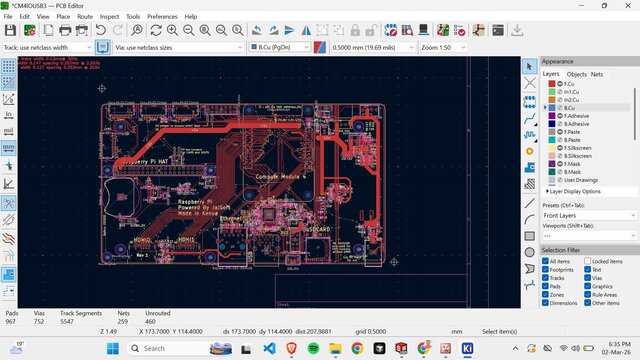This screenshot has height=360, width=640.
Task: Run Design Rules Checker icon
Action: pos(459,30)
